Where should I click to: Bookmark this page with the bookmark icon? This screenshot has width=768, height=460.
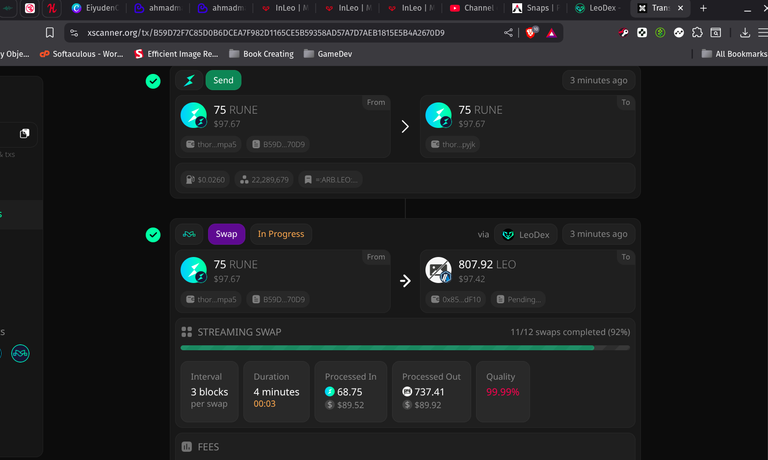click(x=49, y=33)
